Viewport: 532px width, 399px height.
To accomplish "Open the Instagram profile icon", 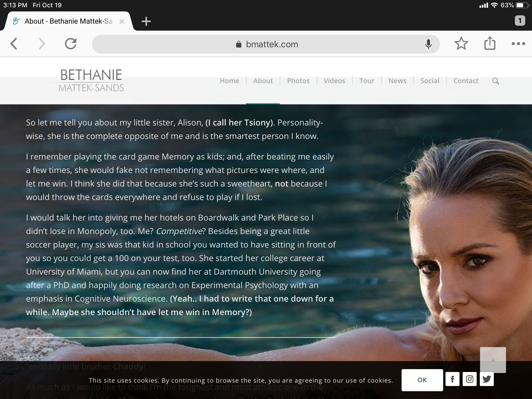I will pos(470,379).
